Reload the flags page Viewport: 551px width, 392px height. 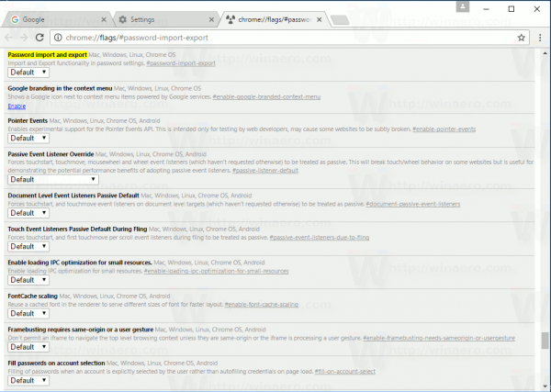pyautogui.click(x=39, y=38)
